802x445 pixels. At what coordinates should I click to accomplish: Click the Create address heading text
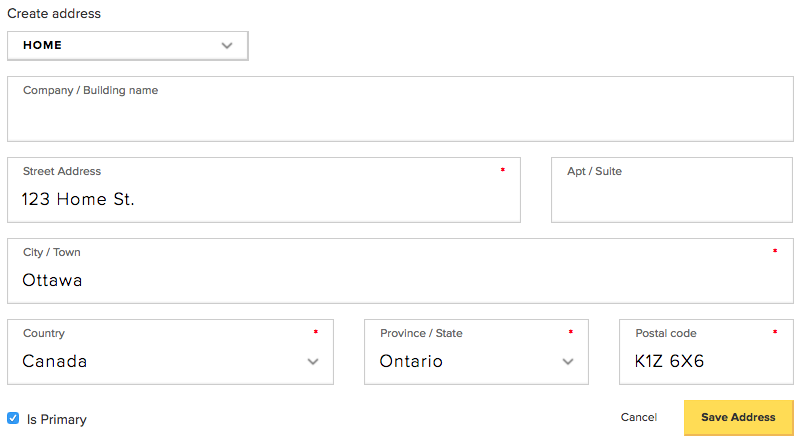(54, 13)
